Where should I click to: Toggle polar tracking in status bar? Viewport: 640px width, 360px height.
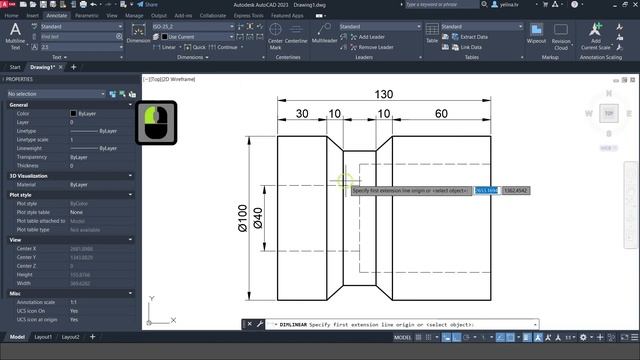(x=466, y=337)
